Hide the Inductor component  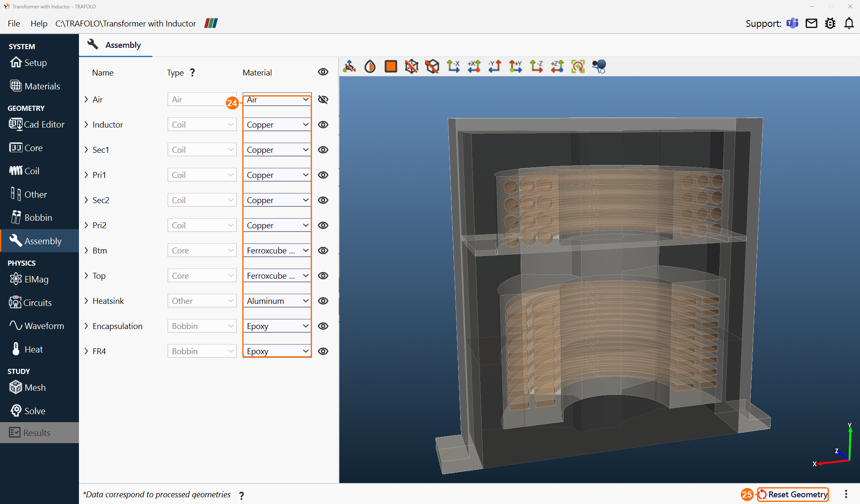pyautogui.click(x=323, y=125)
